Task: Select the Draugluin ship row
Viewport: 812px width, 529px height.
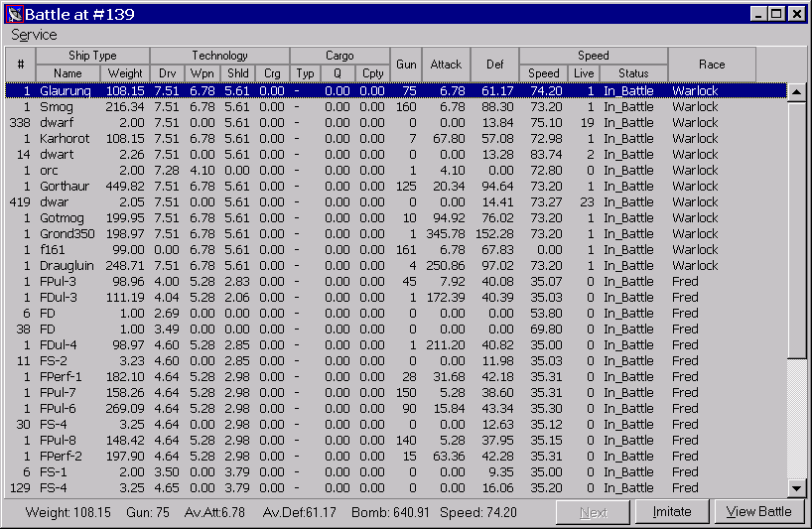Action: tap(396, 266)
